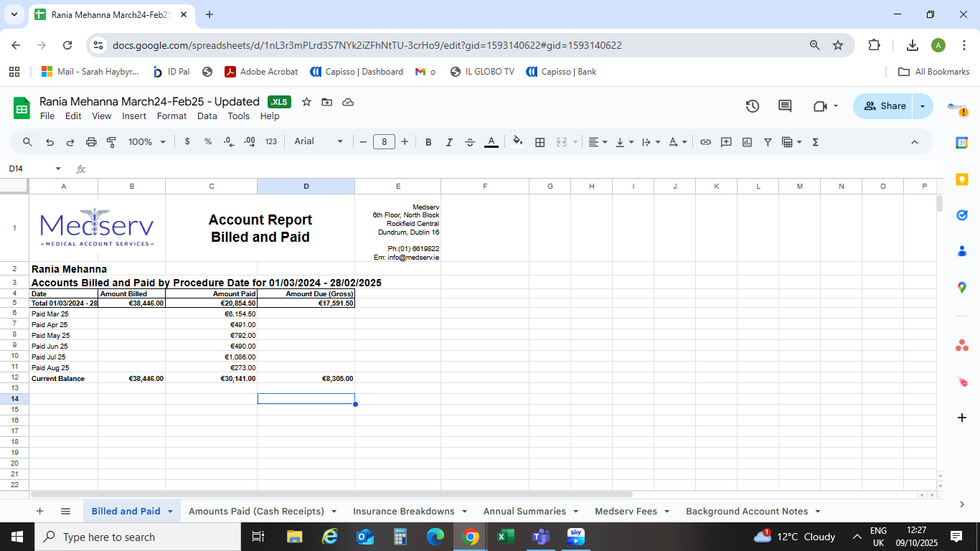
Task: Open the Capisso | Bank bookmark
Action: coord(561,72)
